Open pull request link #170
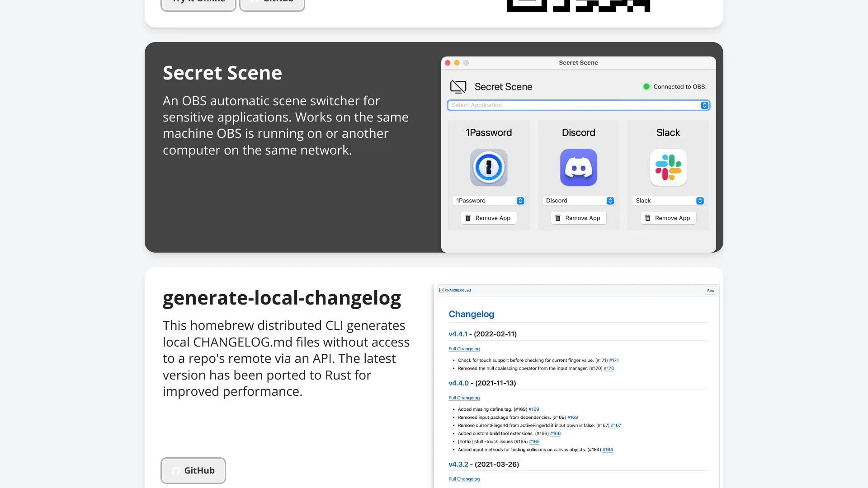 (x=609, y=368)
